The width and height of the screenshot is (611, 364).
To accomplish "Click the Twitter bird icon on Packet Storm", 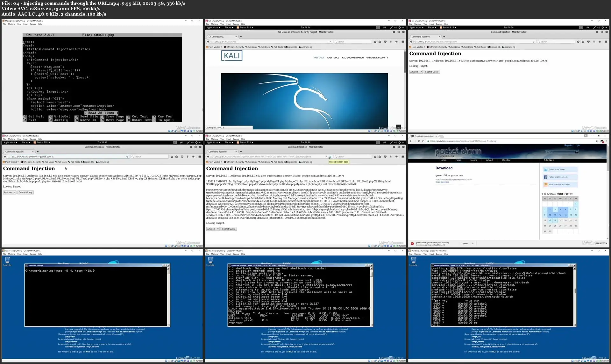I will [x=545, y=169].
